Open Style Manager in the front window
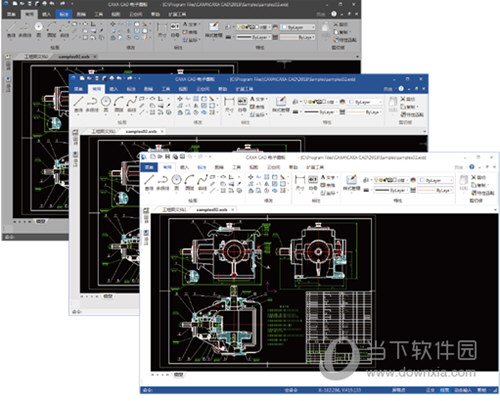Screen dimensions: 500x401 (351, 182)
